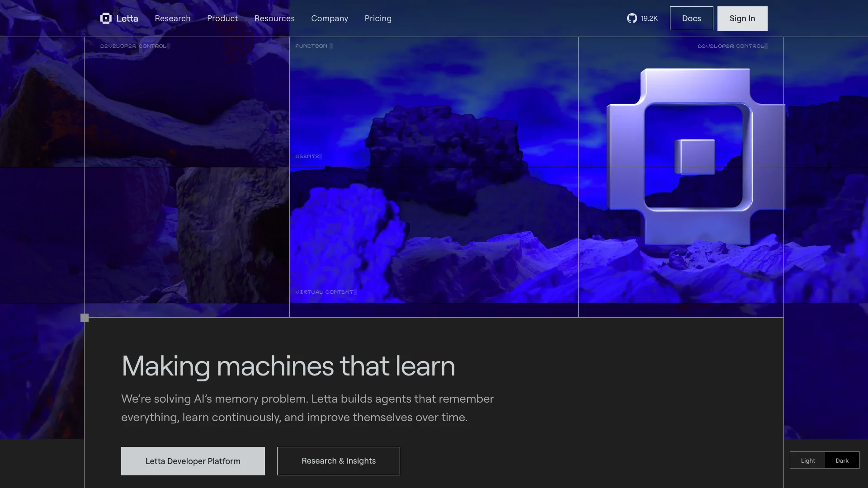Expand the Product navigation menu

click(x=222, y=19)
